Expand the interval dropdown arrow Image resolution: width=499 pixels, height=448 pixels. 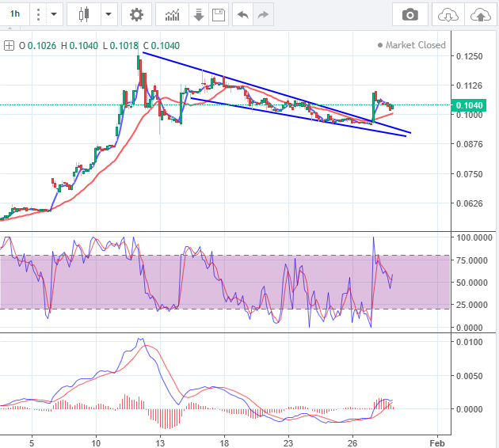54,14
